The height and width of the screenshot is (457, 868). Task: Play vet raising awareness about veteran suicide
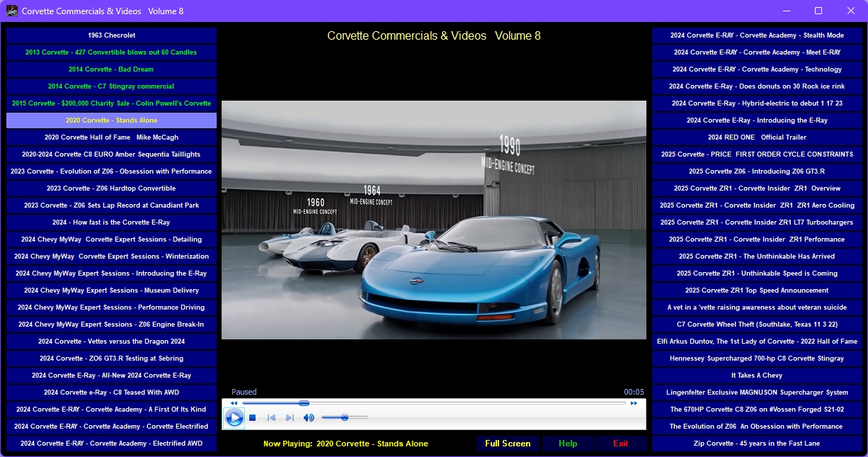pyautogui.click(x=757, y=308)
